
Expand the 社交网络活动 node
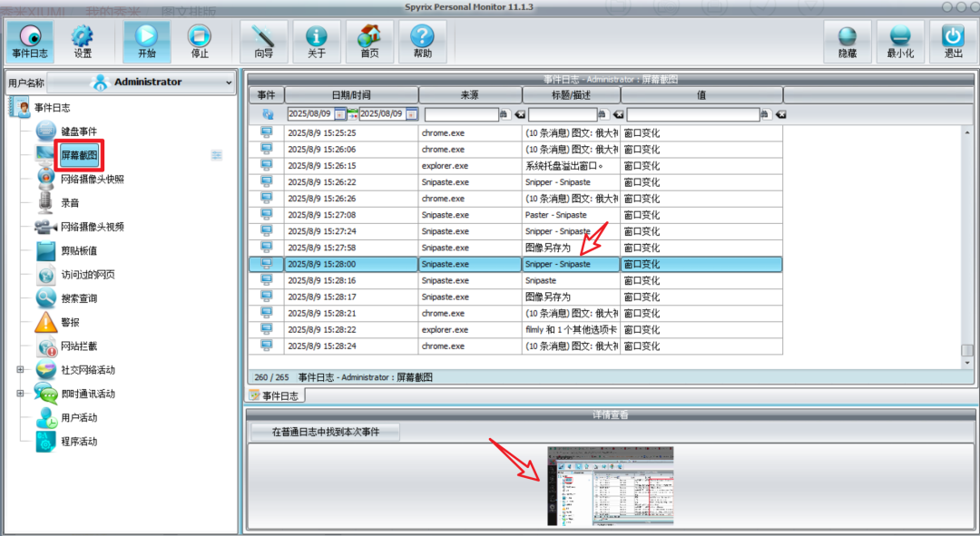20,370
